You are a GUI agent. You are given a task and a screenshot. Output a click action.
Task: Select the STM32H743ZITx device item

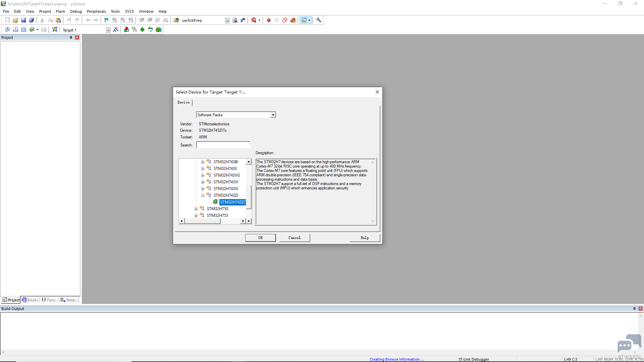coord(232,202)
